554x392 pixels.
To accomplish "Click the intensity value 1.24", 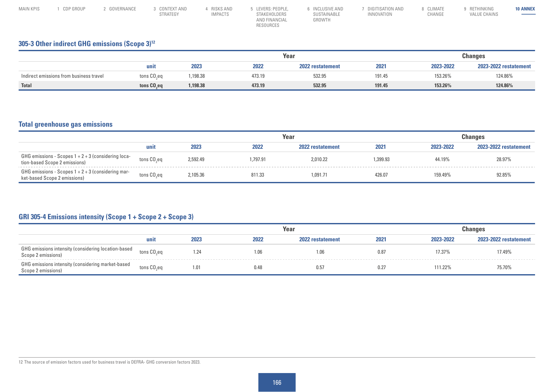I will coord(197,252).
